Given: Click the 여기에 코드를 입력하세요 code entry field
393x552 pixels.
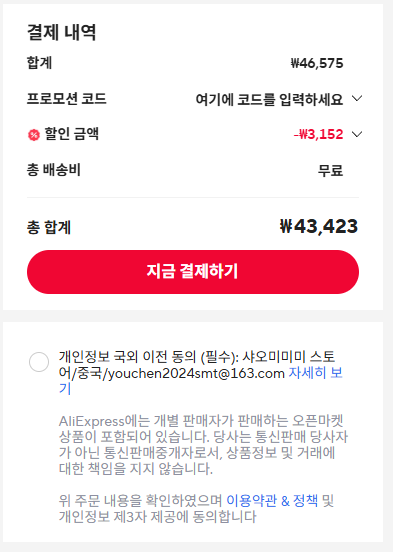Looking at the screenshot, I should point(269,99).
